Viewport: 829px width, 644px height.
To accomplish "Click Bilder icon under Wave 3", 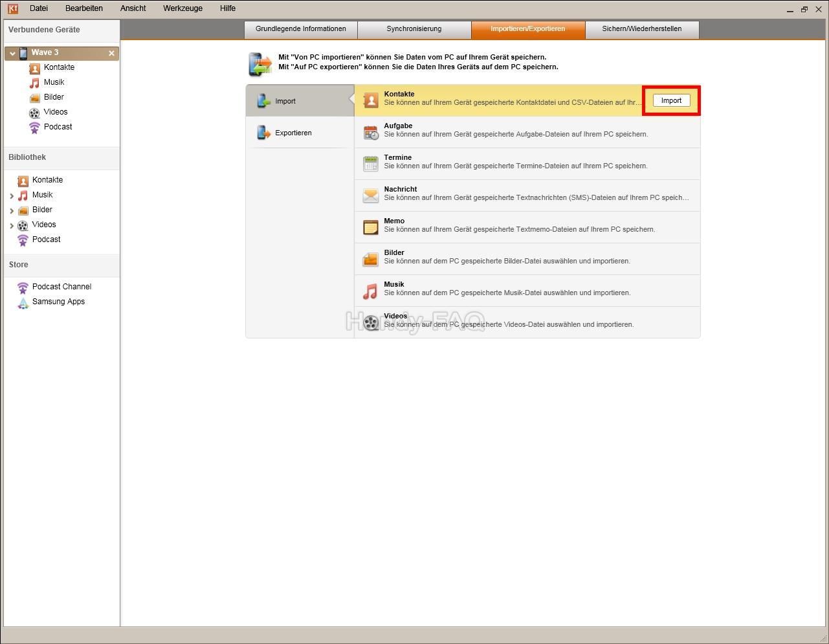I will [35, 98].
